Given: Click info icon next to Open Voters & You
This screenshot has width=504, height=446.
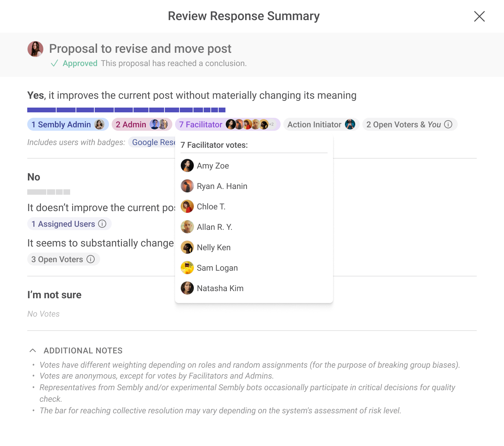Looking at the screenshot, I should tap(448, 125).
